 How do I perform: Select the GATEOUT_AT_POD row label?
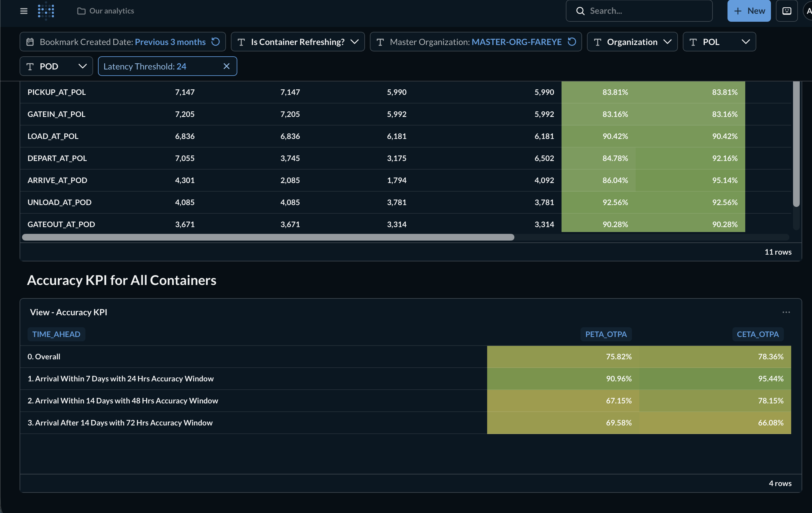pos(61,224)
